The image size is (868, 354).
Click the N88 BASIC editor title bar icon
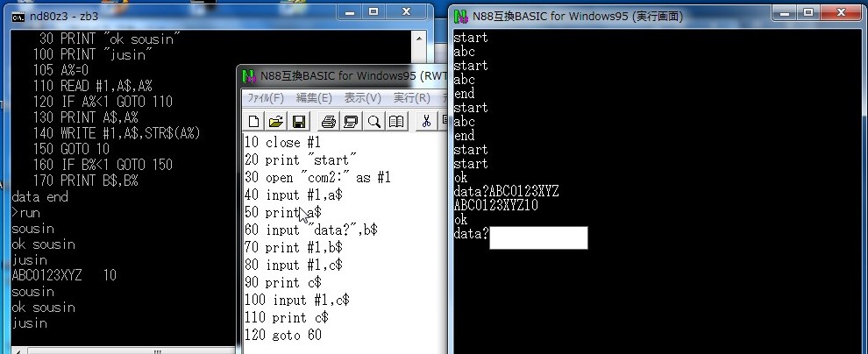click(x=250, y=75)
